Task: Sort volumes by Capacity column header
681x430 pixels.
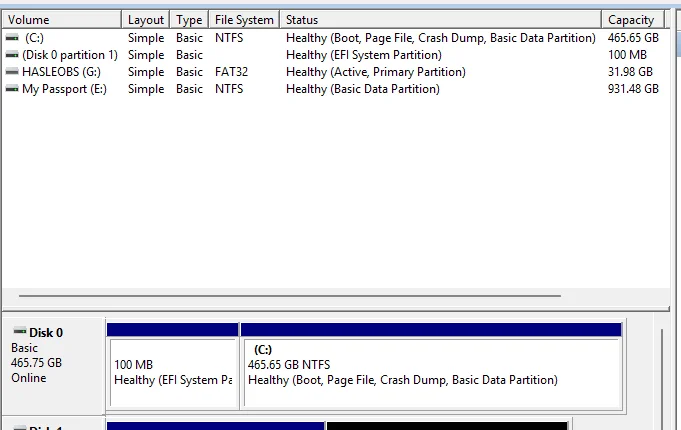Action: 633,20
